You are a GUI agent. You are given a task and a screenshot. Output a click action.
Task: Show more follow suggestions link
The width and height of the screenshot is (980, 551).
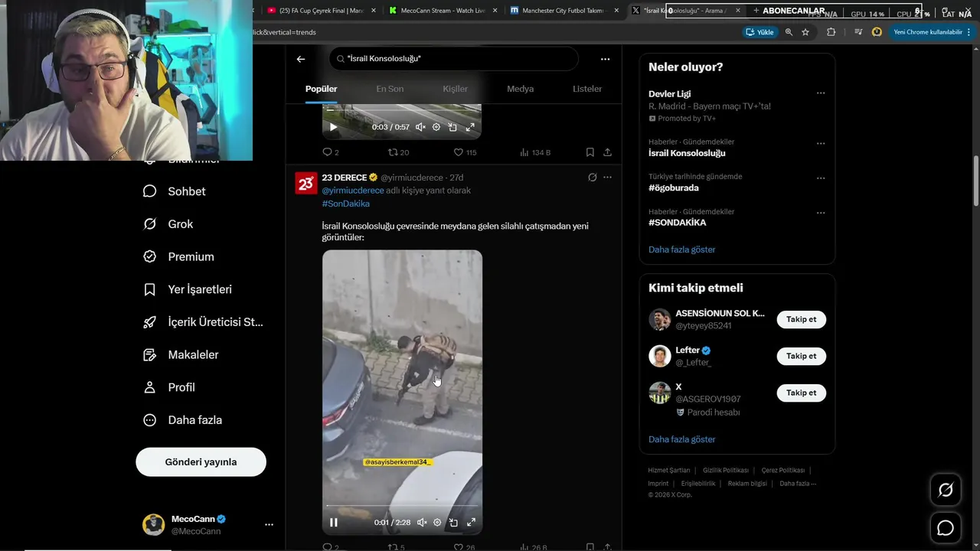tap(681, 439)
